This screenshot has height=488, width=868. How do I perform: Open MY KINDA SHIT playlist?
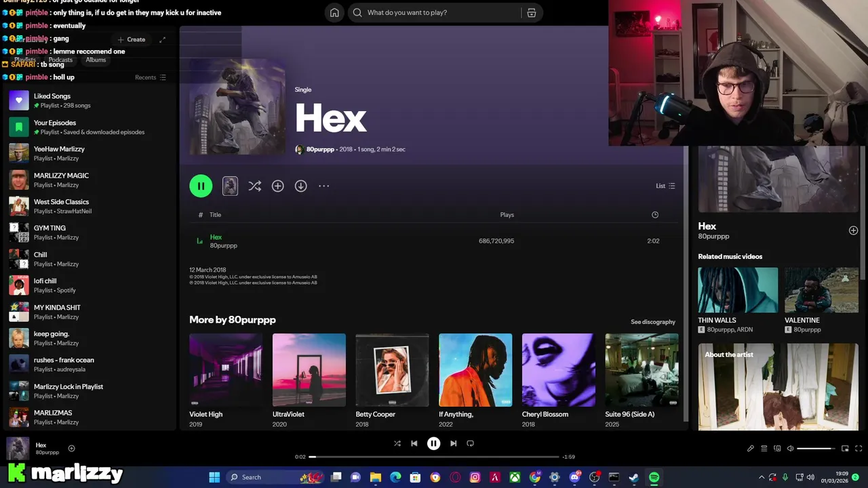88,312
